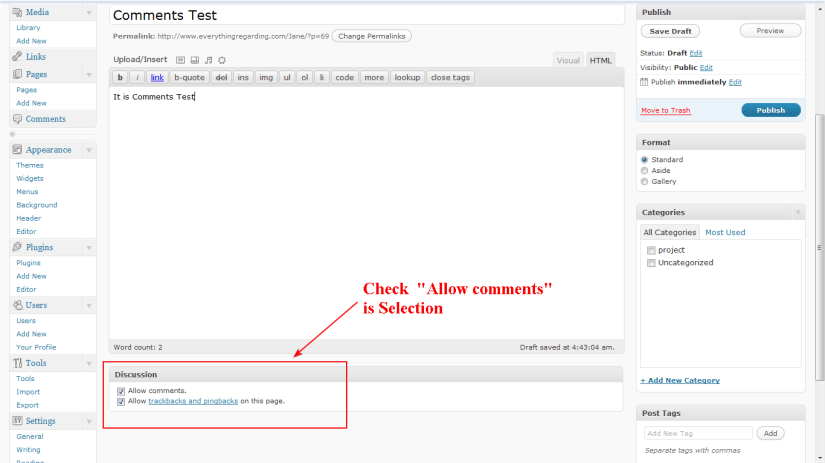The width and height of the screenshot is (825, 463).
Task: Toggle the Allow comments checkbox
Action: (x=121, y=391)
